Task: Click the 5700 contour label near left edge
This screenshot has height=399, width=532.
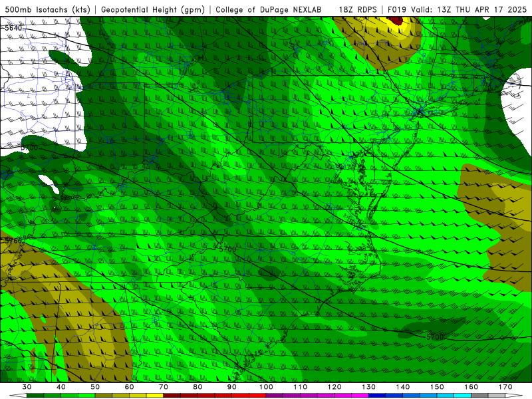Action: coord(29,148)
